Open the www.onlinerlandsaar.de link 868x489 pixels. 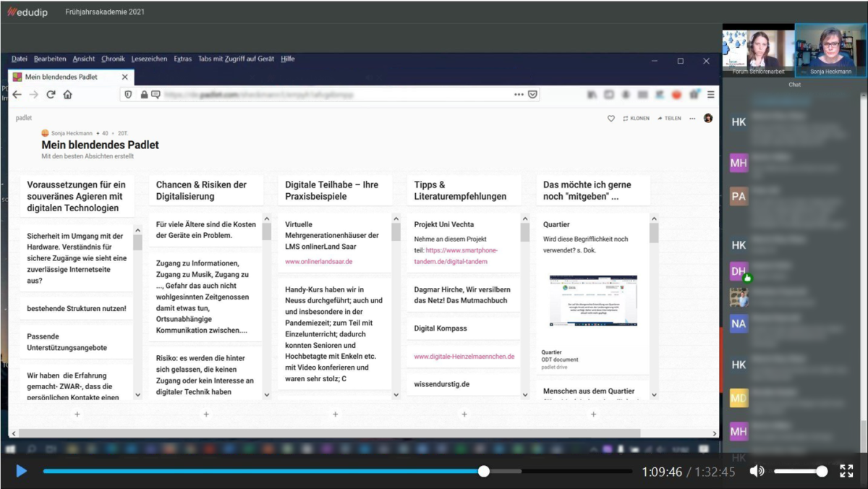click(x=319, y=261)
